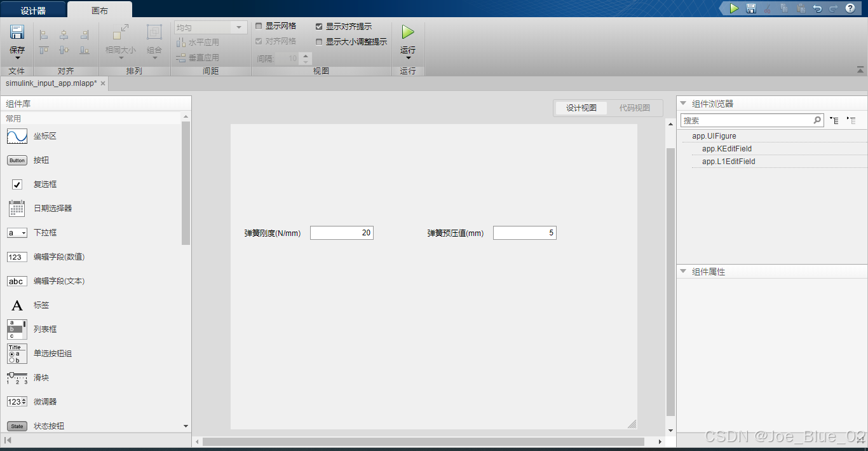The height and width of the screenshot is (451, 868).
Task: Click the 弹簧刚度 edit field showing 20
Action: point(341,232)
